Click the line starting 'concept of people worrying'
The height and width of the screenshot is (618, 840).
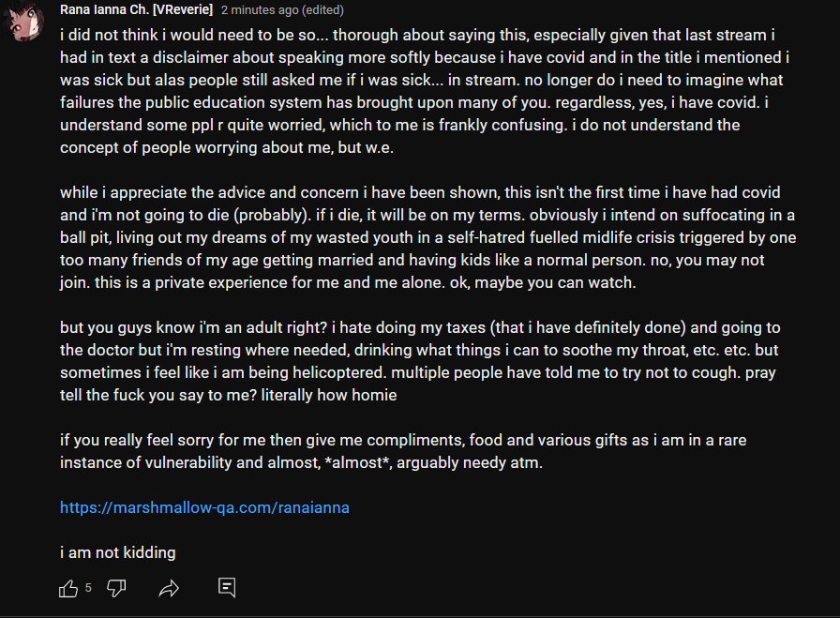click(x=227, y=147)
